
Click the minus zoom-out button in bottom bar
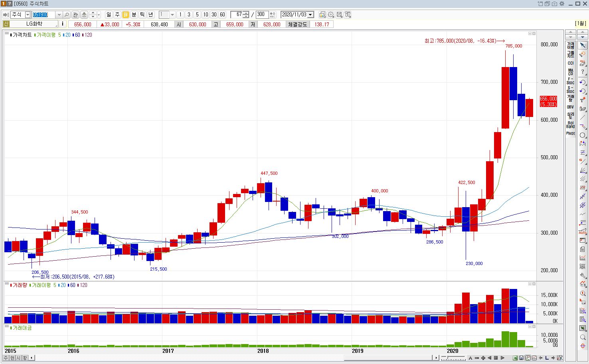click(x=477, y=358)
